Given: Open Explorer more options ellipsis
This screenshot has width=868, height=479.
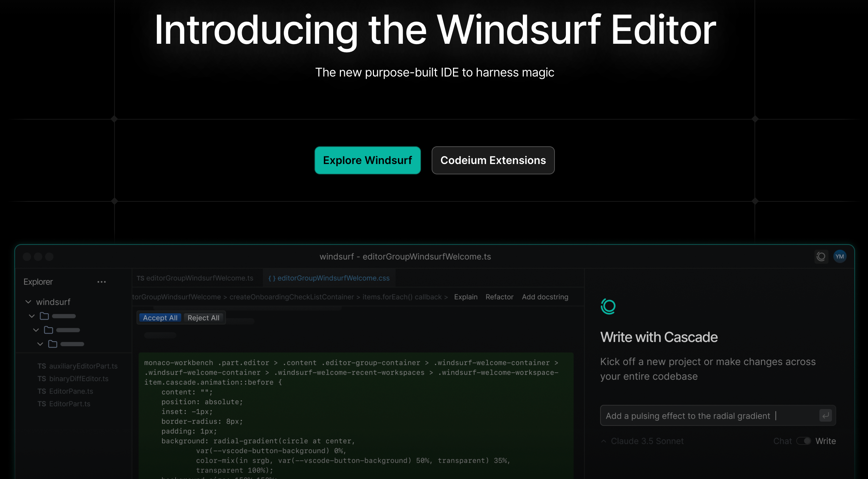Looking at the screenshot, I should [101, 282].
